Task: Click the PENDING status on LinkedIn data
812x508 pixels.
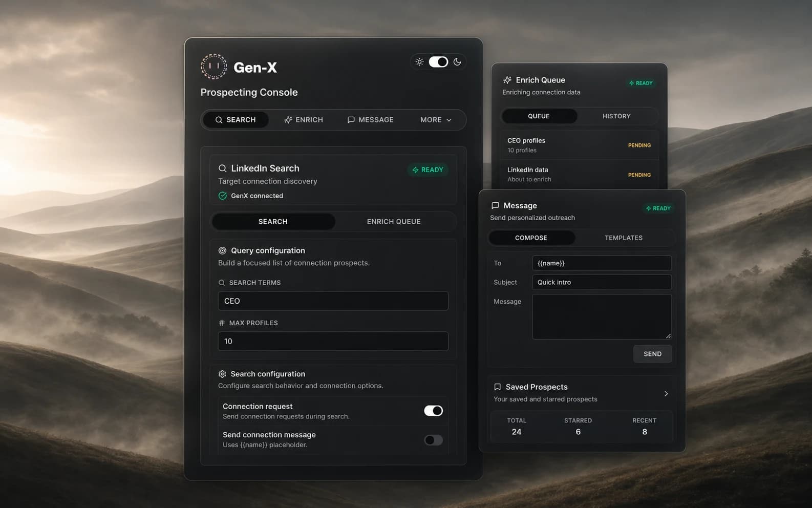Action: click(x=639, y=175)
